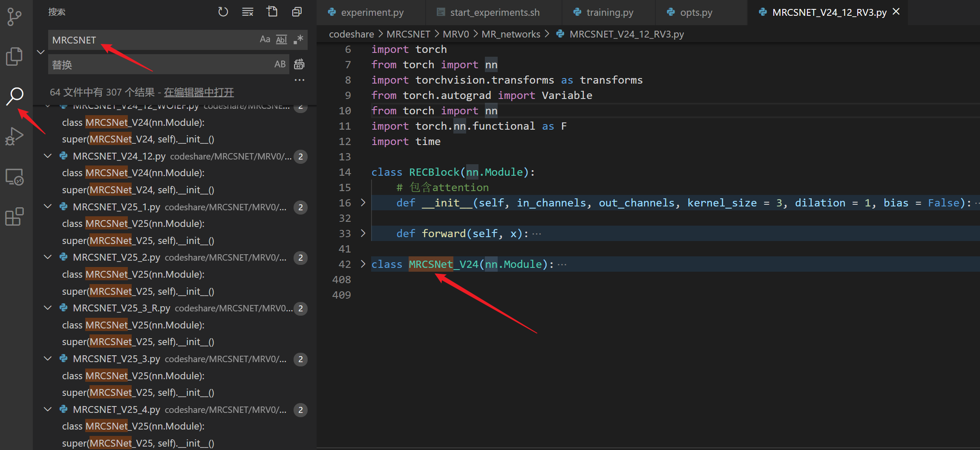
Task: Click MRCSNET_V24_12_RV3.py breadcrumb file
Action: click(626, 34)
